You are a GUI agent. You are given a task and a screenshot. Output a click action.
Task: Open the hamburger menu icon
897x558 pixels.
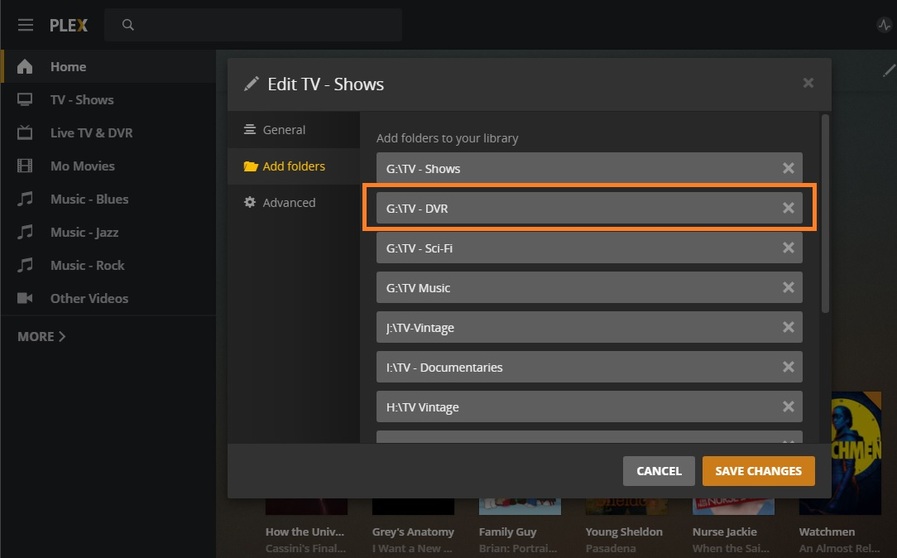coord(25,25)
